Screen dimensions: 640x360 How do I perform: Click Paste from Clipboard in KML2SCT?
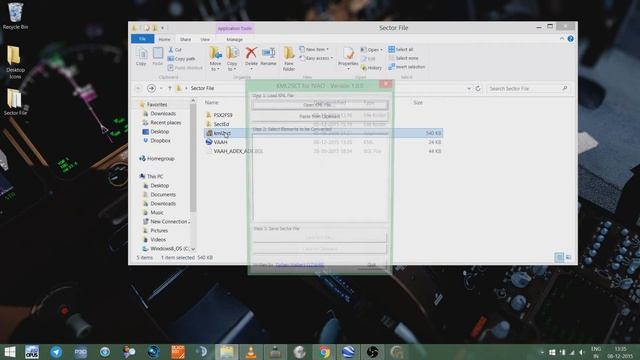(x=320, y=116)
